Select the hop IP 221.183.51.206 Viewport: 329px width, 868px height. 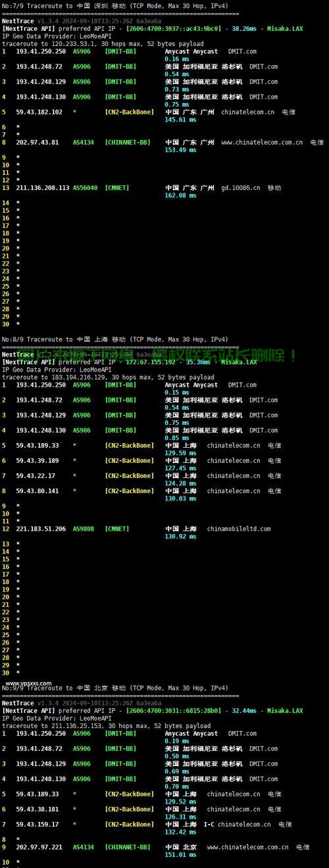41,529
